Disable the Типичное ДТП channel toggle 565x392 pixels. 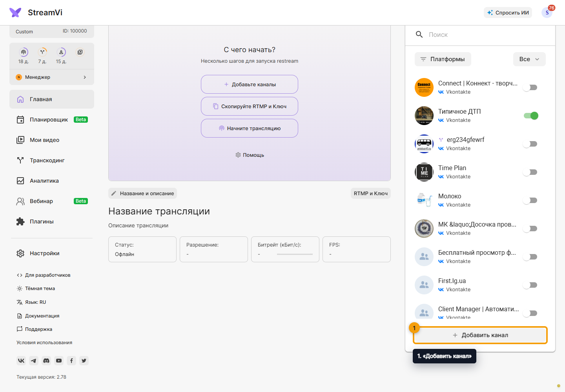click(x=530, y=116)
